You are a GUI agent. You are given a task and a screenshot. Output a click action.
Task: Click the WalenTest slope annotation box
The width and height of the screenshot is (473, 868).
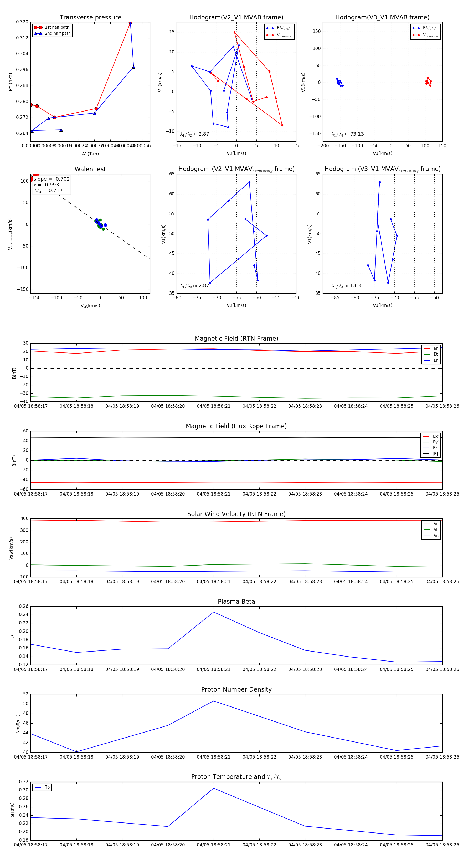pyautogui.click(x=52, y=185)
